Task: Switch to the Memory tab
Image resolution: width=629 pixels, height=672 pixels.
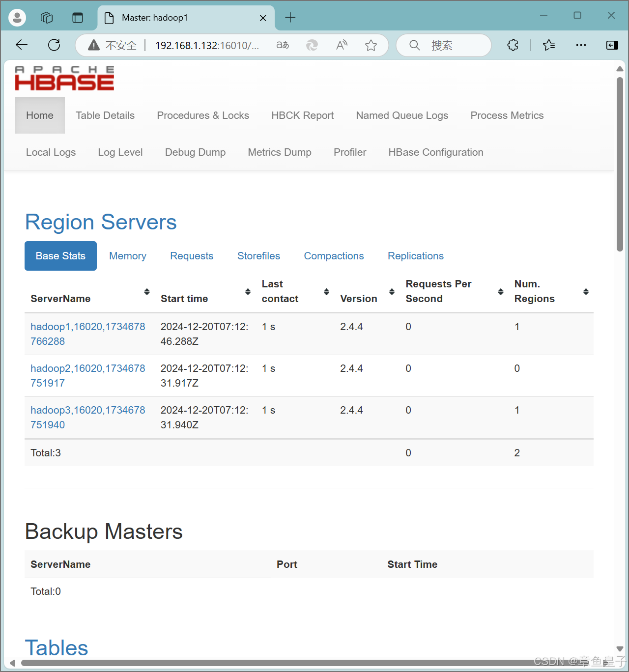Action: coord(128,256)
